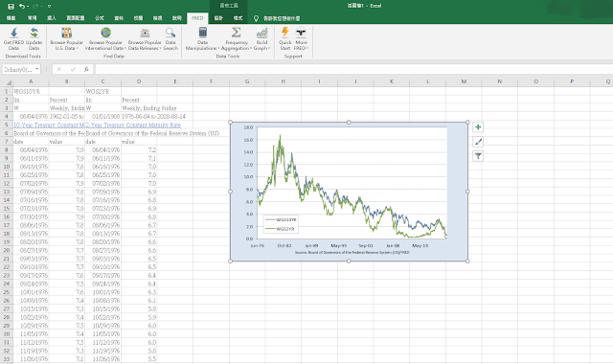The width and height of the screenshot is (613, 364).
Task: Open the 公式 (Formulas) ribbon tab
Action: (100, 18)
